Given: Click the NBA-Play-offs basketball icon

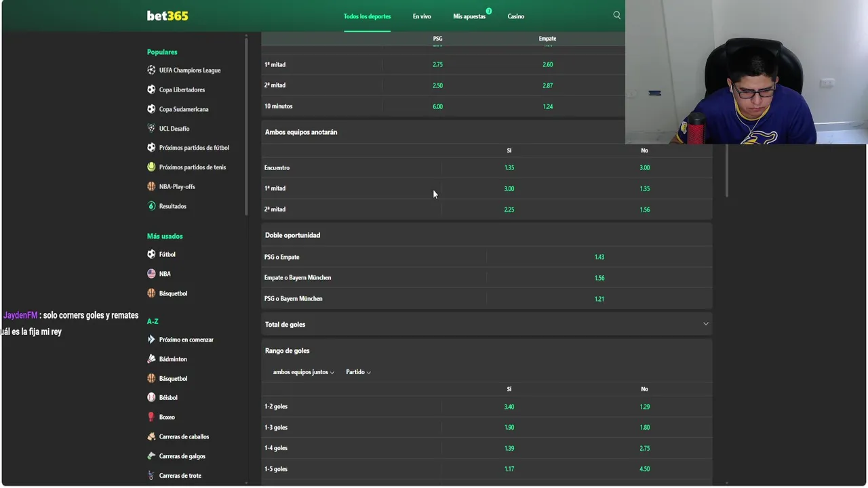Looking at the screenshot, I should pyautogui.click(x=151, y=186).
